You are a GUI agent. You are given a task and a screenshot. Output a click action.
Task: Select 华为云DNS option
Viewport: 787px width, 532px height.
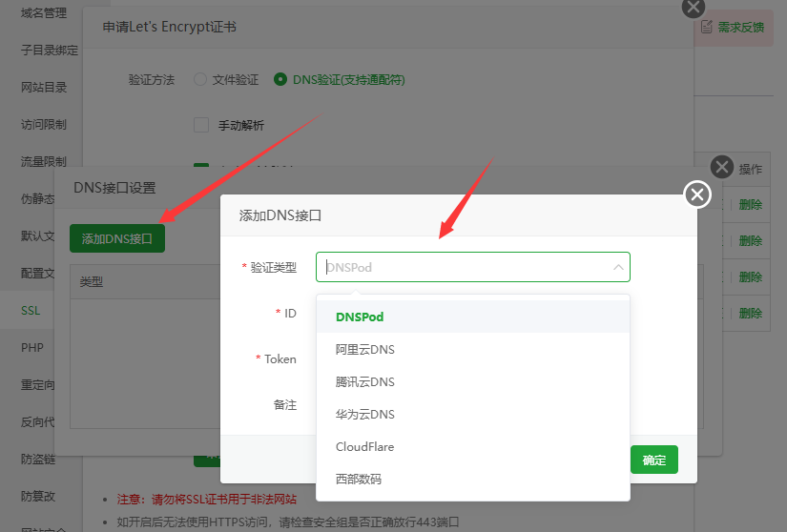(473, 414)
